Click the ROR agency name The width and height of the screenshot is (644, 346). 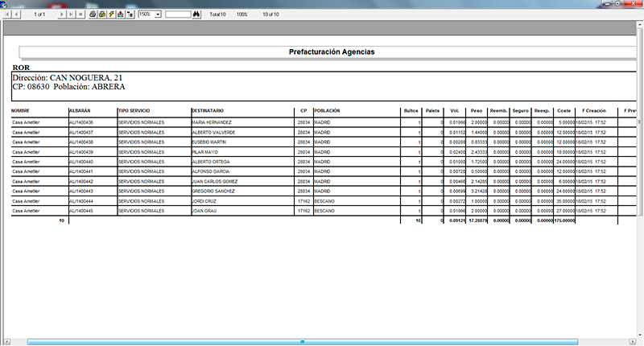coord(21,68)
